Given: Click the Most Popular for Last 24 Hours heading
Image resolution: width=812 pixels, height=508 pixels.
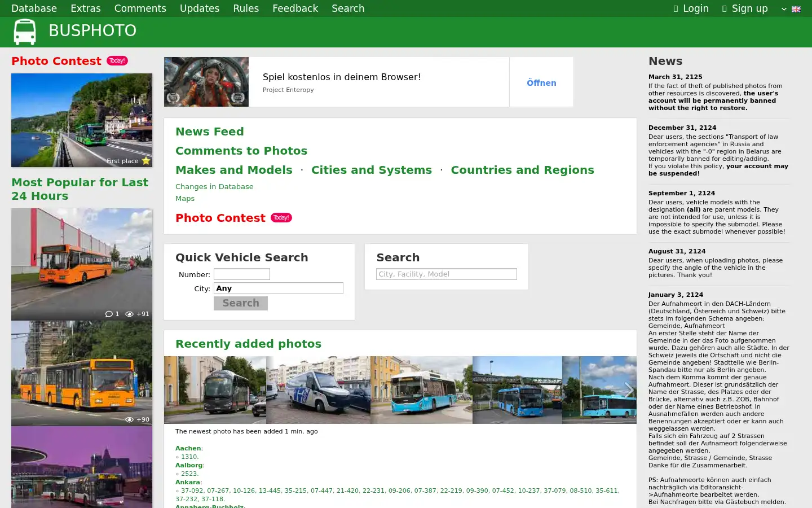Looking at the screenshot, I should pos(80,189).
